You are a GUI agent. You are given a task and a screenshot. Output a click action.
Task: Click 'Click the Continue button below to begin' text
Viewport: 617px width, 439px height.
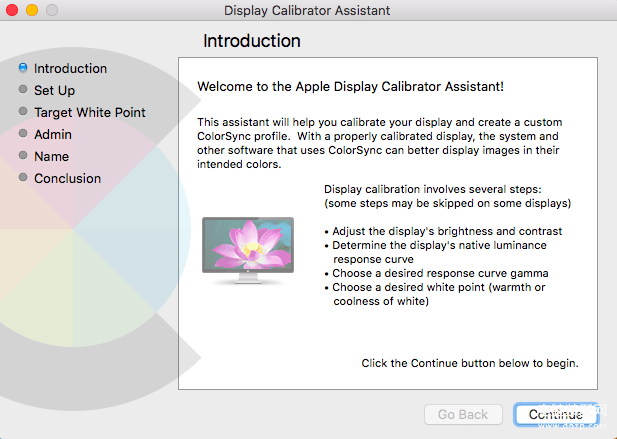click(x=470, y=363)
